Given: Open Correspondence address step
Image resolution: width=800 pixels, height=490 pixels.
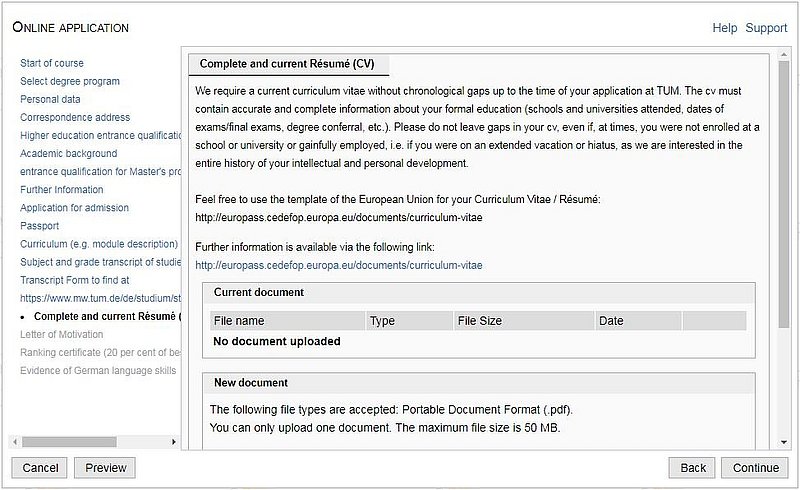Looking at the screenshot, I should point(75,117).
